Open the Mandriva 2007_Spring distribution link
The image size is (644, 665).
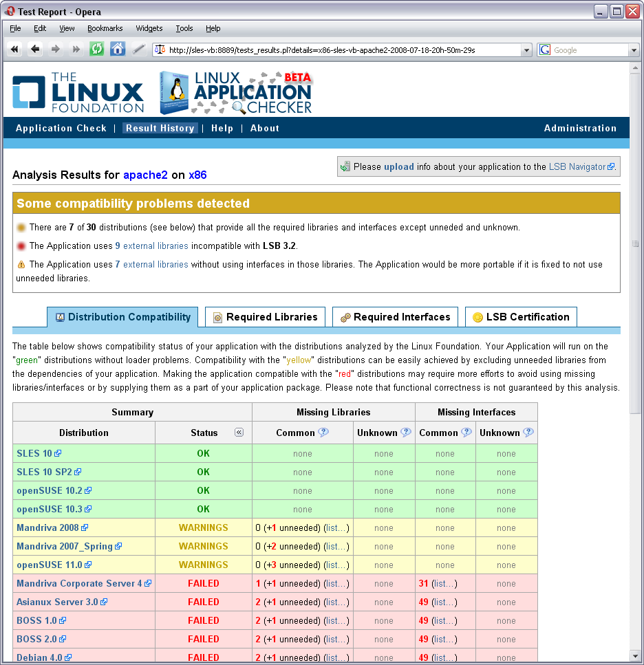(65, 546)
